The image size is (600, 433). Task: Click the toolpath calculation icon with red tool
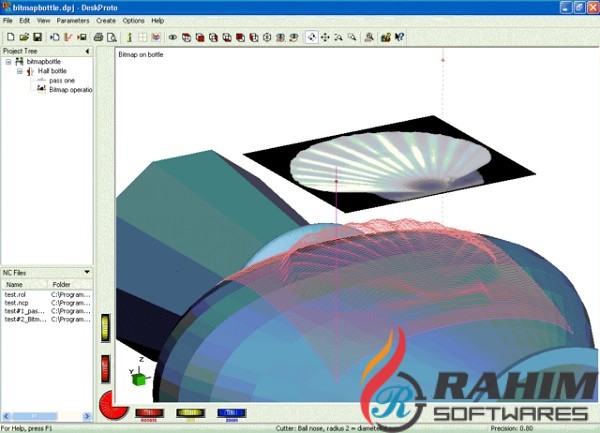tap(68, 37)
